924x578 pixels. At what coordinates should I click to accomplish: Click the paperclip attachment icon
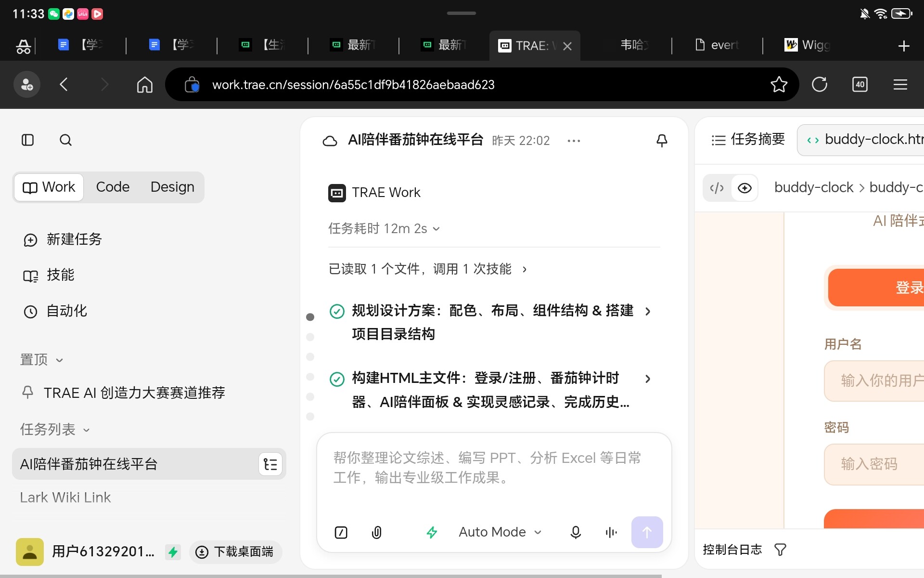[377, 532]
